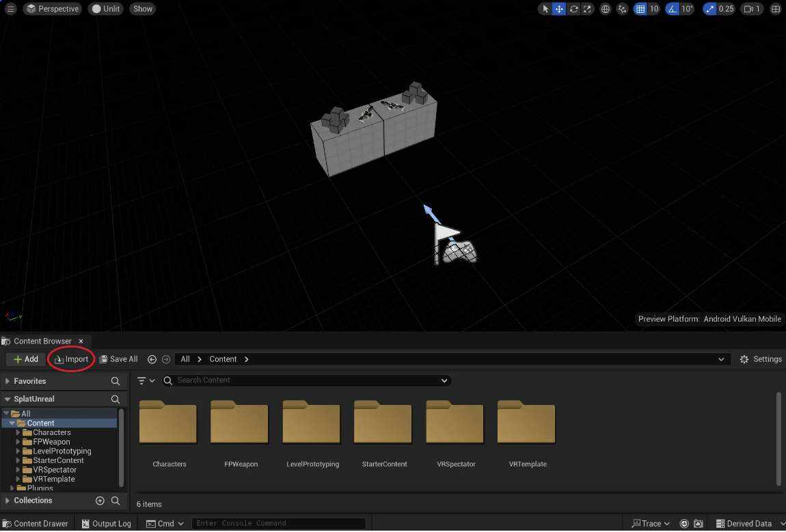The image size is (786, 532).
Task: Click the add collection plus icon
Action: 100,501
